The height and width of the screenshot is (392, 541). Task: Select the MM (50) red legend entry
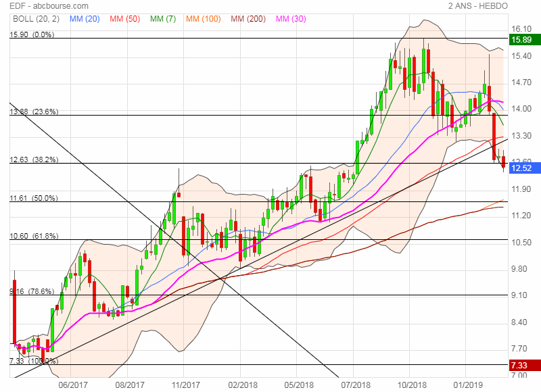point(124,19)
